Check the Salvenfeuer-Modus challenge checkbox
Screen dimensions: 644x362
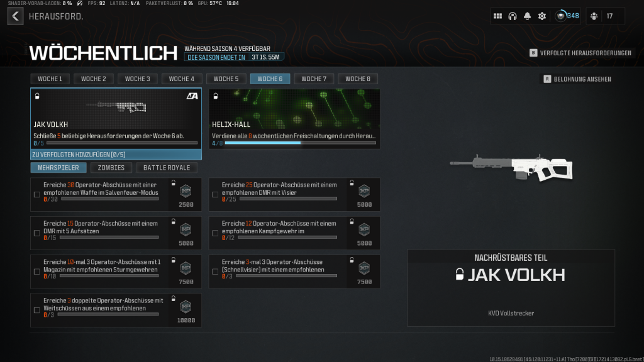(36, 195)
